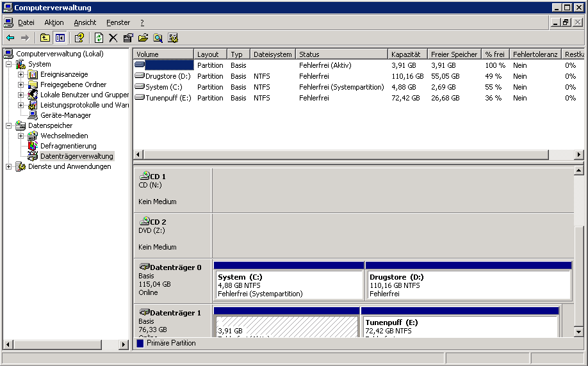Sort by the Dateisystem column header
The height and width of the screenshot is (366, 588).
click(273, 54)
